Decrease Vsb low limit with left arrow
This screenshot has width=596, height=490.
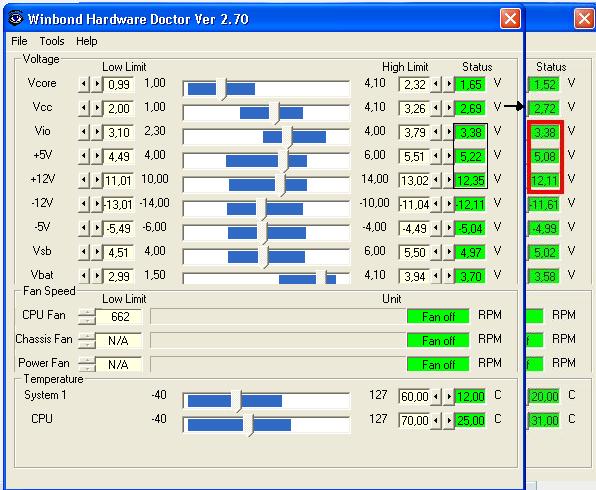pos(84,252)
